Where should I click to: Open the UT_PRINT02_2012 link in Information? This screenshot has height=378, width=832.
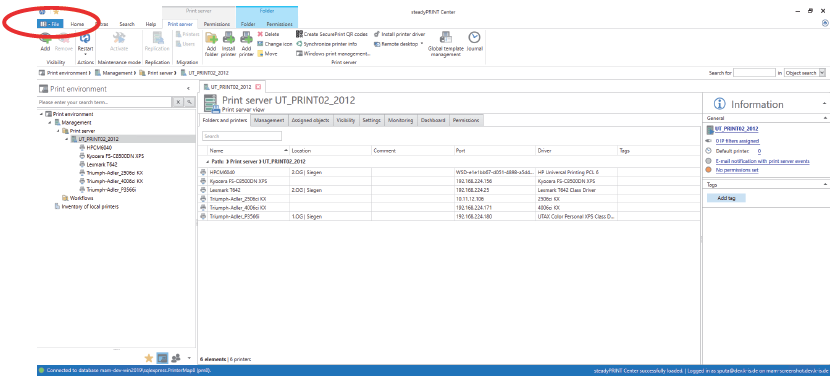[x=736, y=128]
